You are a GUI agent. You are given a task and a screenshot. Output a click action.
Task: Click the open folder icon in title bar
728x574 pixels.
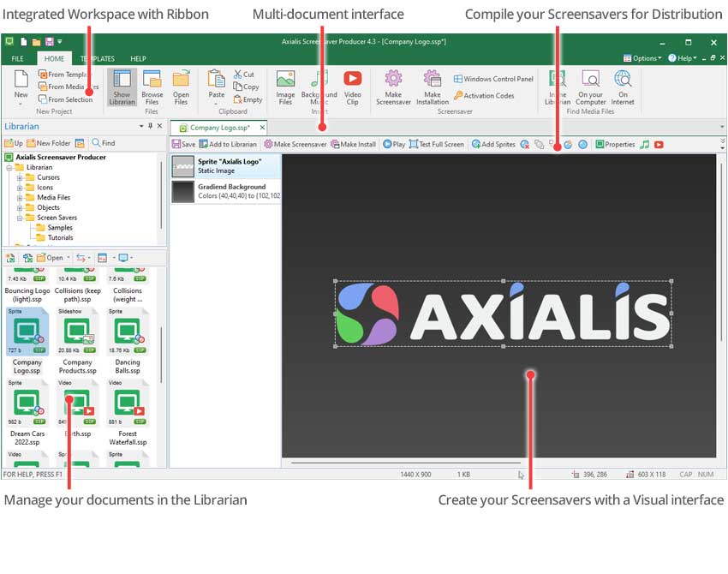pos(36,42)
